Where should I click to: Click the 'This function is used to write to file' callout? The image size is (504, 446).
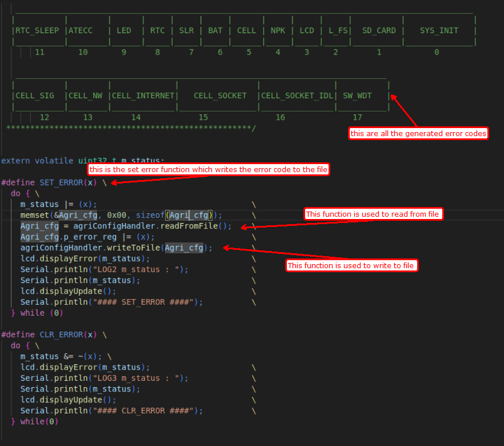tap(352, 265)
